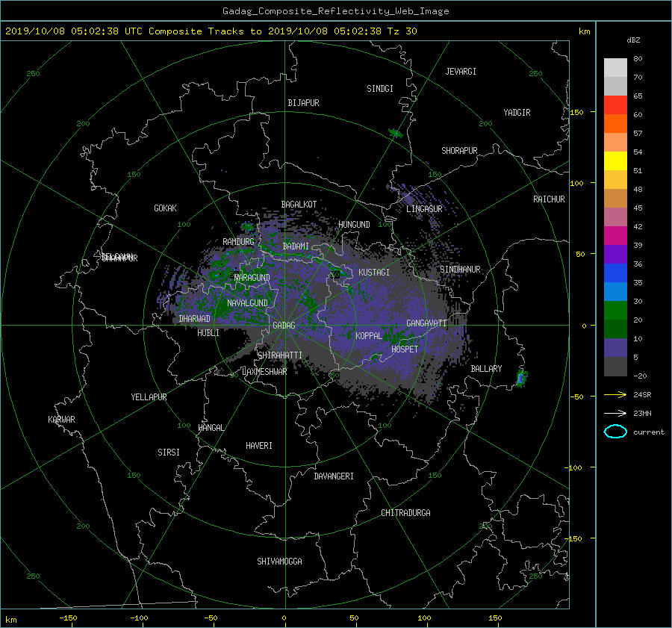
Task: Click the white 23MN arrow legend icon
Action: (x=615, y=413)
